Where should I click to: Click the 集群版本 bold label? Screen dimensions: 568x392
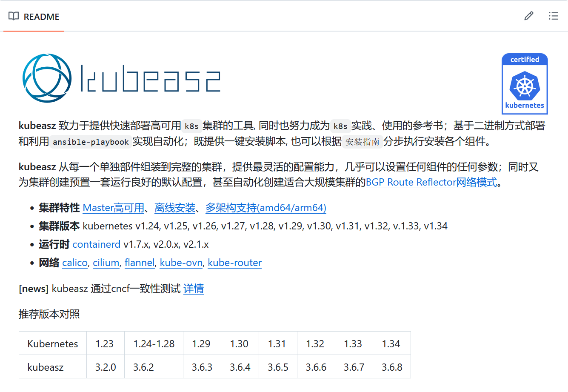(59, 226)
